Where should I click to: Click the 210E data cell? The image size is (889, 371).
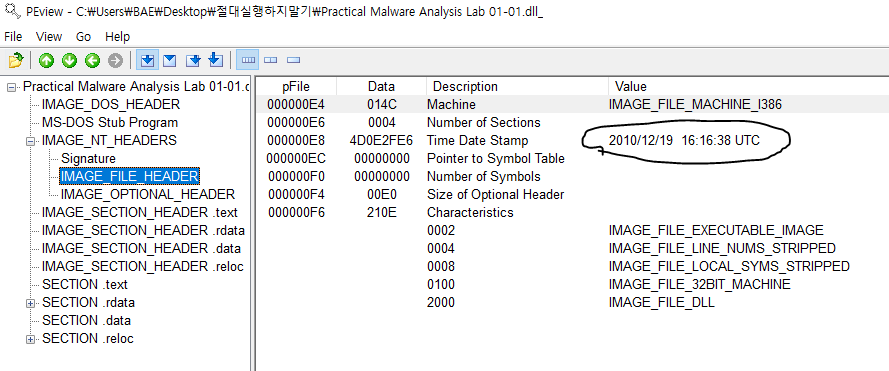[382, 213]
